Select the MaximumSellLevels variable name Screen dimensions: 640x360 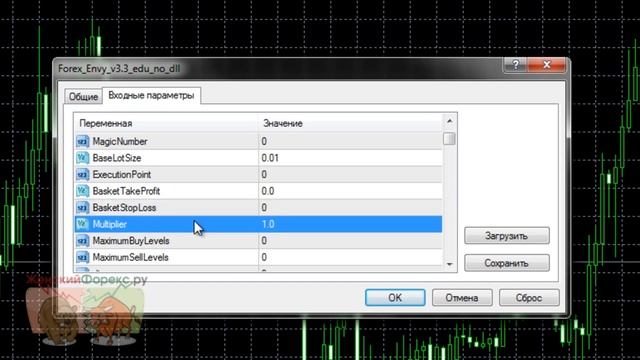click(x=130, y=258)
